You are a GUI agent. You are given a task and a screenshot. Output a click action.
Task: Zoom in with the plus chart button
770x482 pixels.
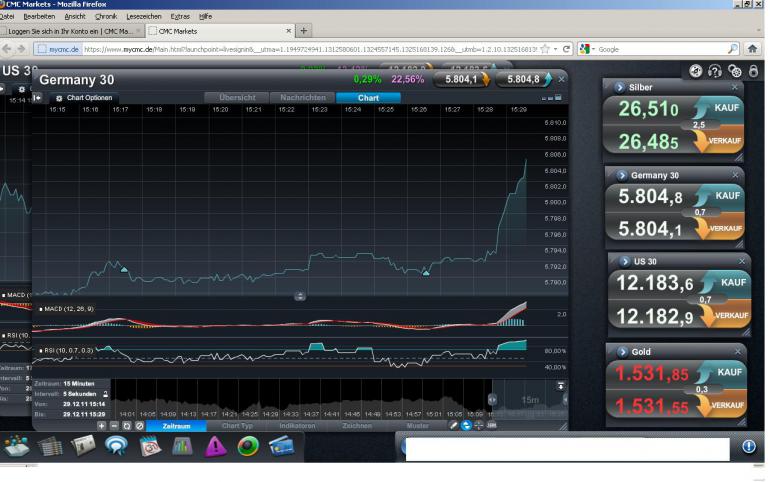101,426
